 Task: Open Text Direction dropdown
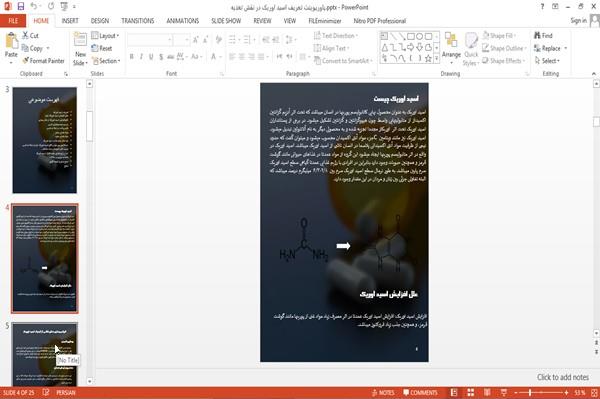point(336,36)
